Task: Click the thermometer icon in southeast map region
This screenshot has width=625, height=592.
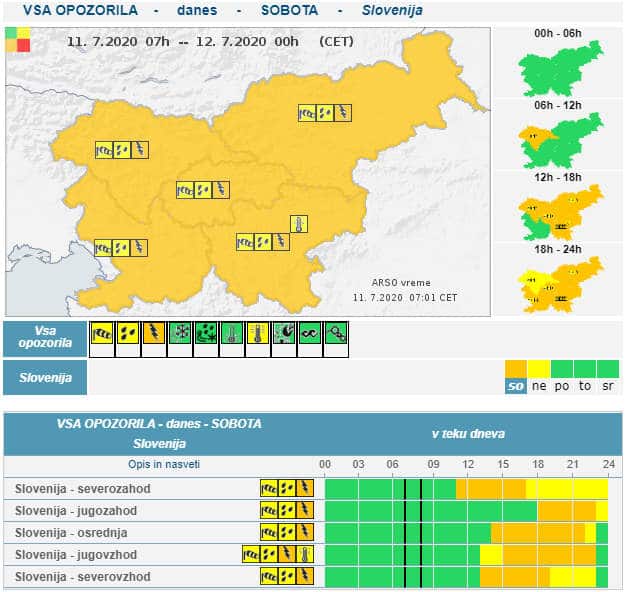Action: click(x=299, y=224)
